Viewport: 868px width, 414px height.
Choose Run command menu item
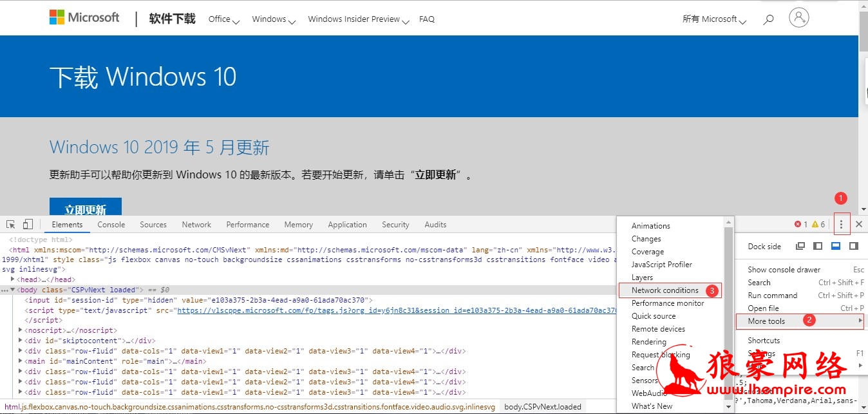point(802,296)
